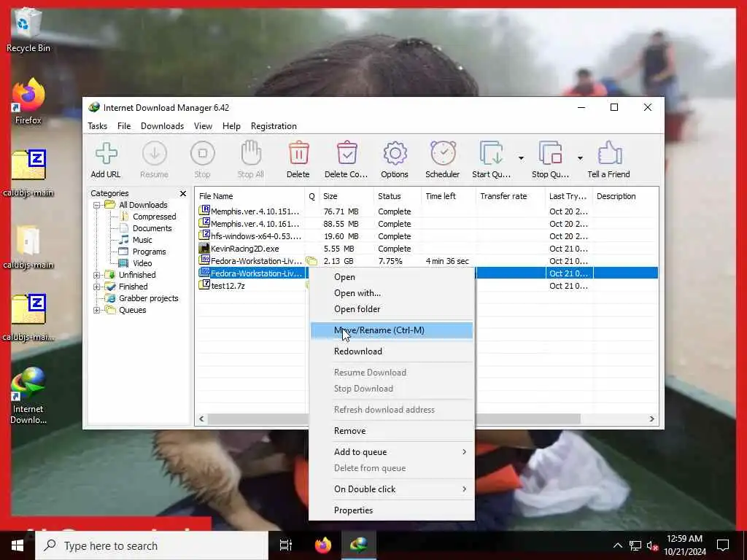
Task: Expand the Queues tree node
Action: pyautogui.click(x=97, y=310)
